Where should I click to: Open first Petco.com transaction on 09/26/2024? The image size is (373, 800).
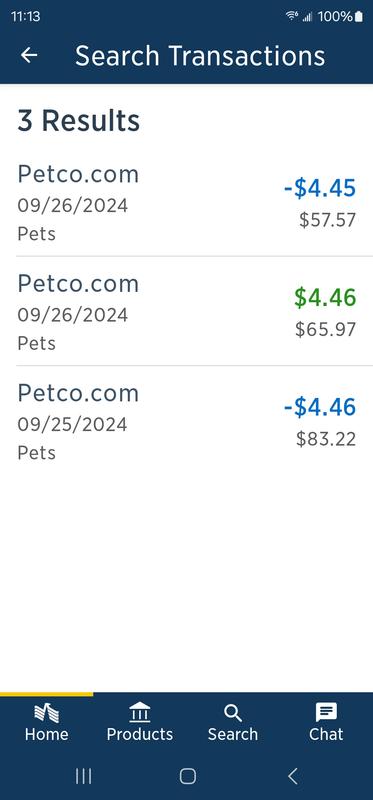pyautogui.click(x=186, y=202)
